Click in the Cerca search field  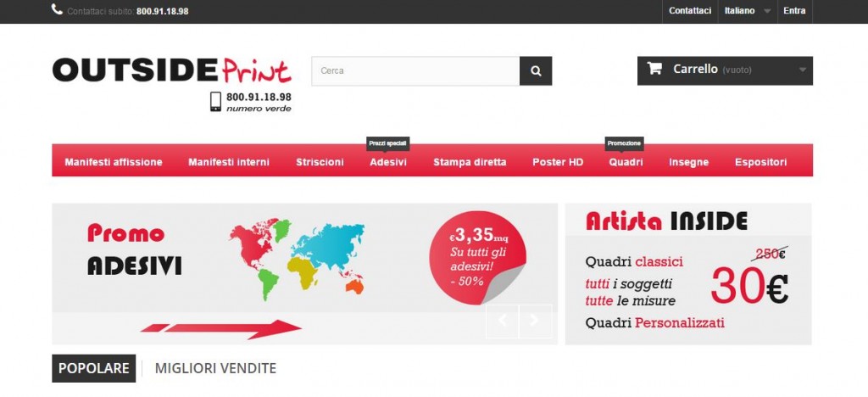[415, 71]
